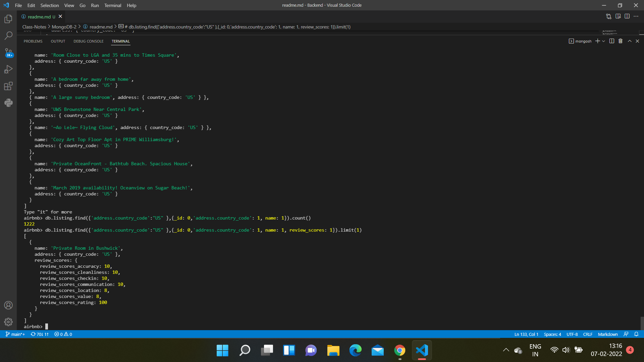Click the main branch indicator in status bar
Image resolution: width=644 pixels, height=362 pixels.
coord(15,334)
